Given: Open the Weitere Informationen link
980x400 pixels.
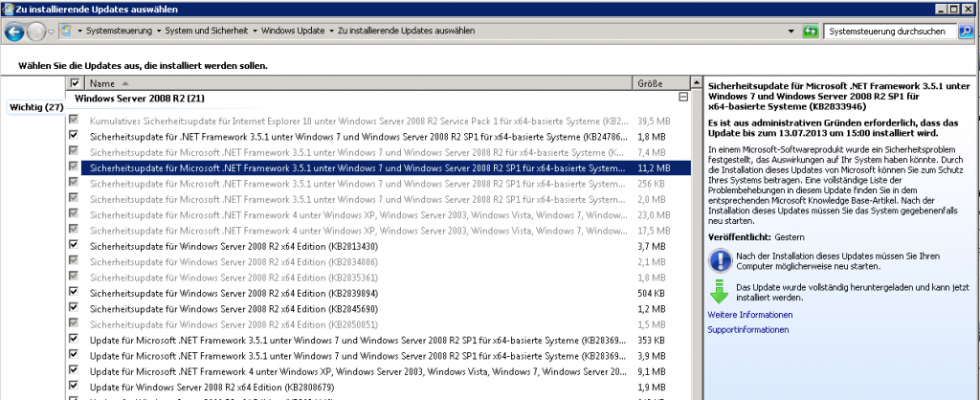Looking at the screenshot, I should click(750, 315).
